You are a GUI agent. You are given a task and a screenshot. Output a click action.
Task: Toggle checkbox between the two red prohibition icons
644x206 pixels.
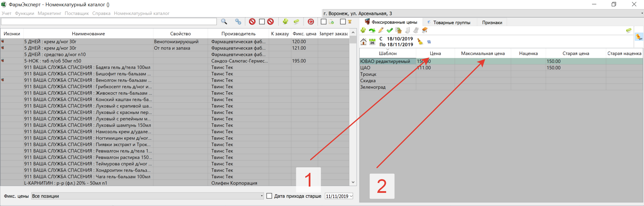262,22
